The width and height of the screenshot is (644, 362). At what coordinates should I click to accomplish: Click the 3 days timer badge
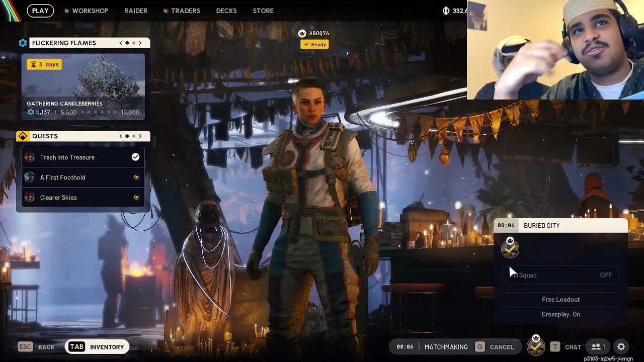(x=44, y=64)
